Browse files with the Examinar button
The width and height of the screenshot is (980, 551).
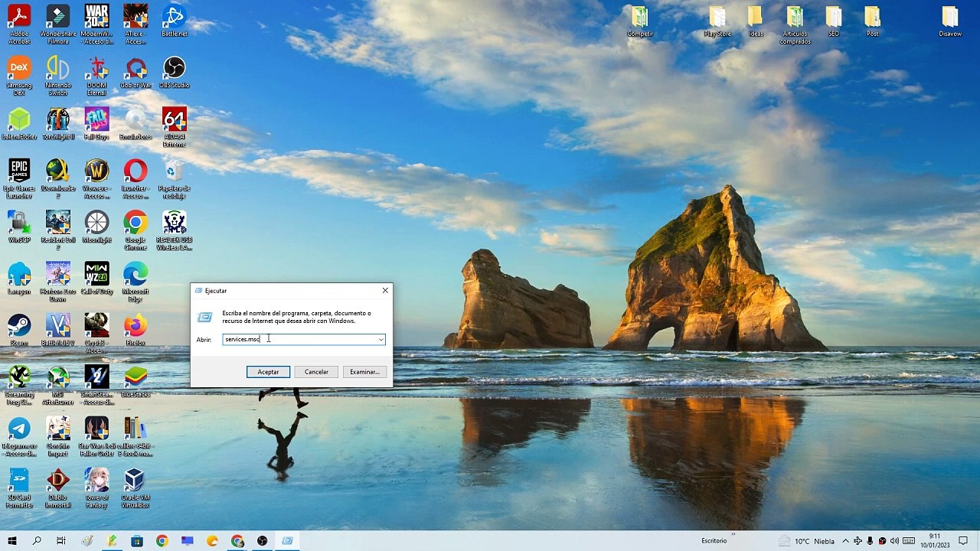pos(364,372)
